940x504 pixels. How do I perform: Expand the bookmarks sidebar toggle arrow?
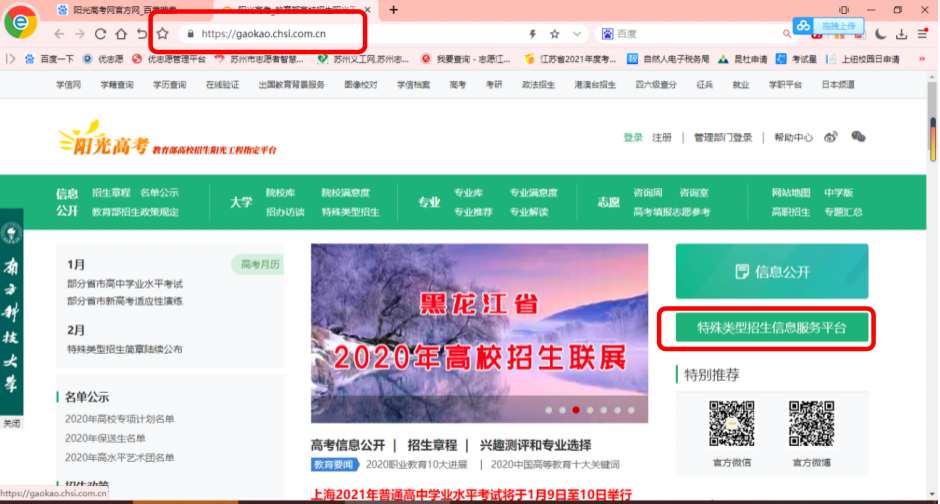(10, 59)
